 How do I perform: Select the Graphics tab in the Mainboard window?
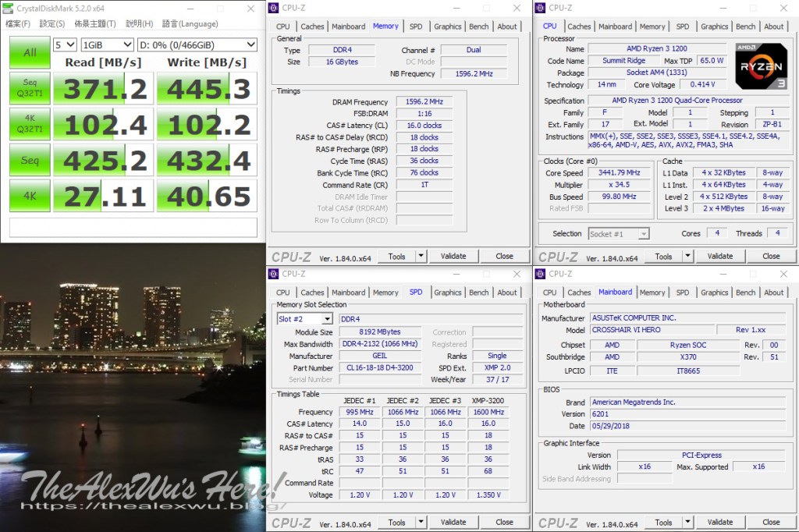(714, 292)
